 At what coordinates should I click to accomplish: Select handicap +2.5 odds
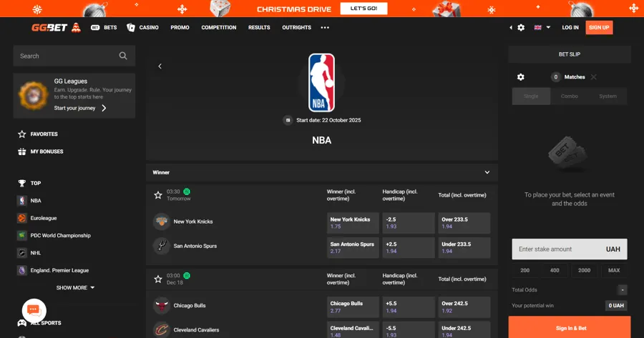click(x=409, y=247)
